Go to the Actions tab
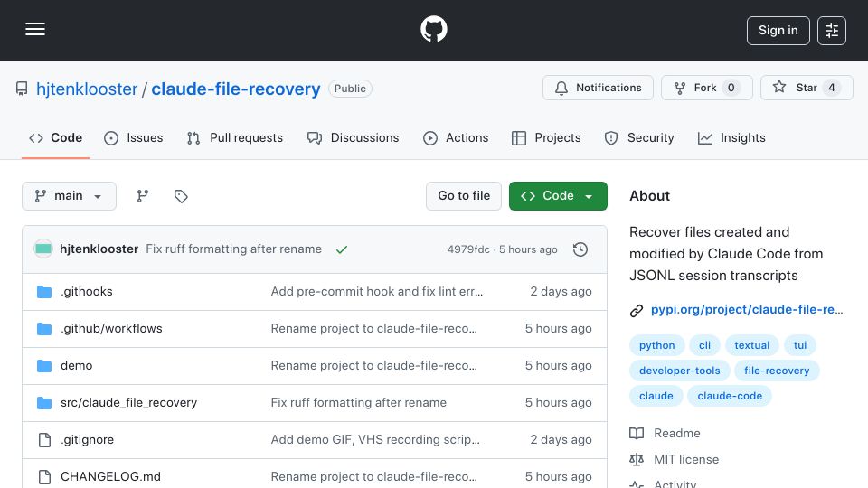Viewport: 868px width, 488px height. pyautogui.click(x=456, y=137)
